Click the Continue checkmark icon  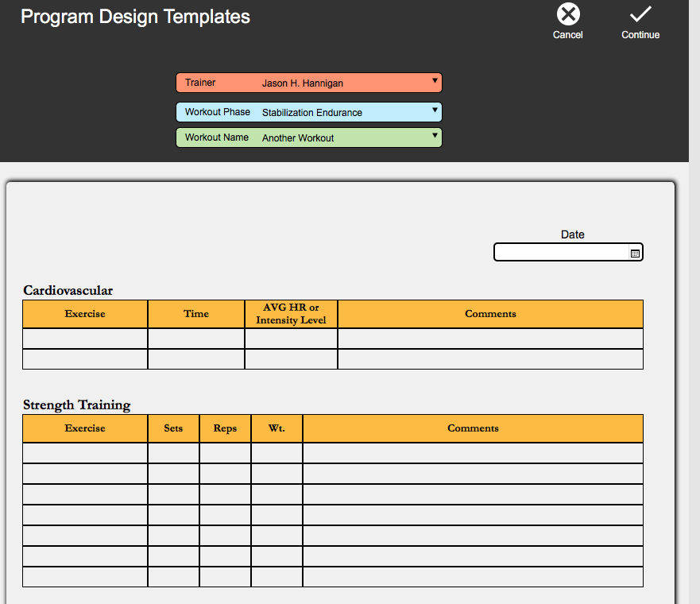click(640, 14)
